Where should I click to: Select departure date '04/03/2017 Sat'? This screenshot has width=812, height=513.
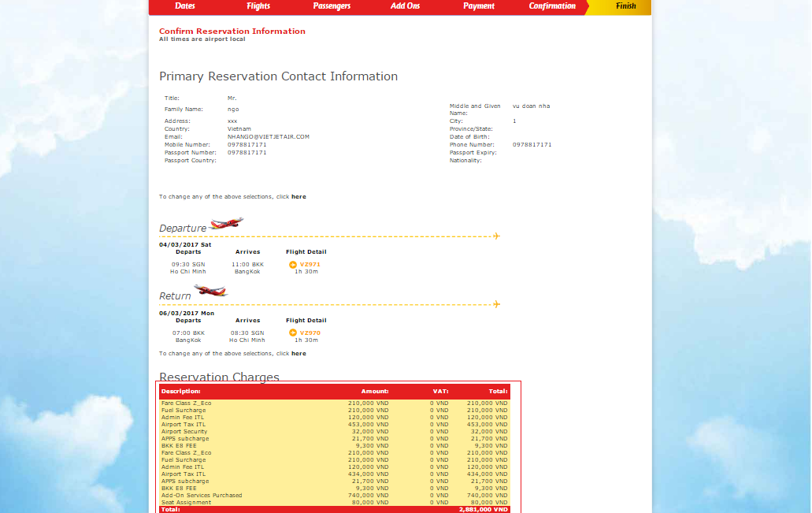[185, 245]
